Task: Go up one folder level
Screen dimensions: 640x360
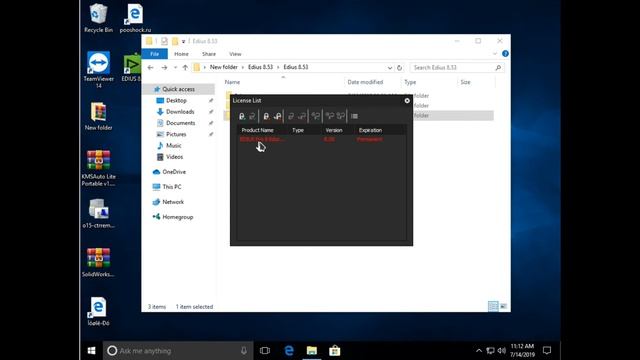Action: pyautogui.click(x=185, y=67)
